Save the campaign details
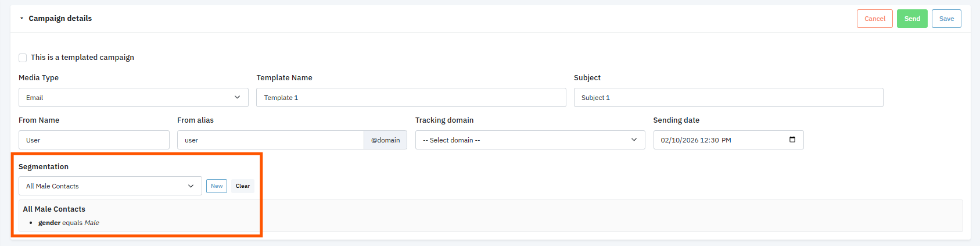Viewport: 980px width, 246px height. click(946, 19)
